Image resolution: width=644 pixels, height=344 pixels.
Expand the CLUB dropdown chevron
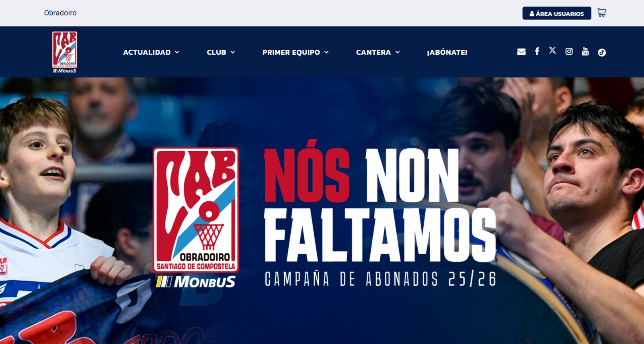click(x=233, y=52)
